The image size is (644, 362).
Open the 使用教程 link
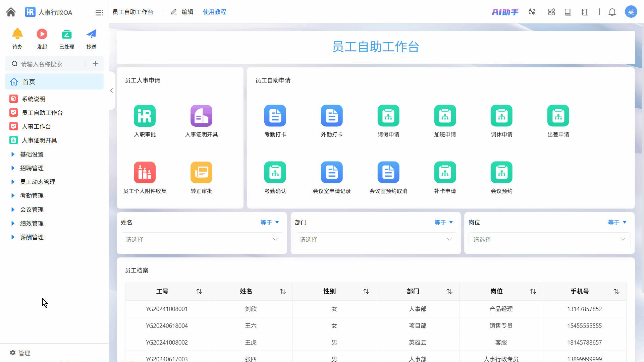point(214,12)
